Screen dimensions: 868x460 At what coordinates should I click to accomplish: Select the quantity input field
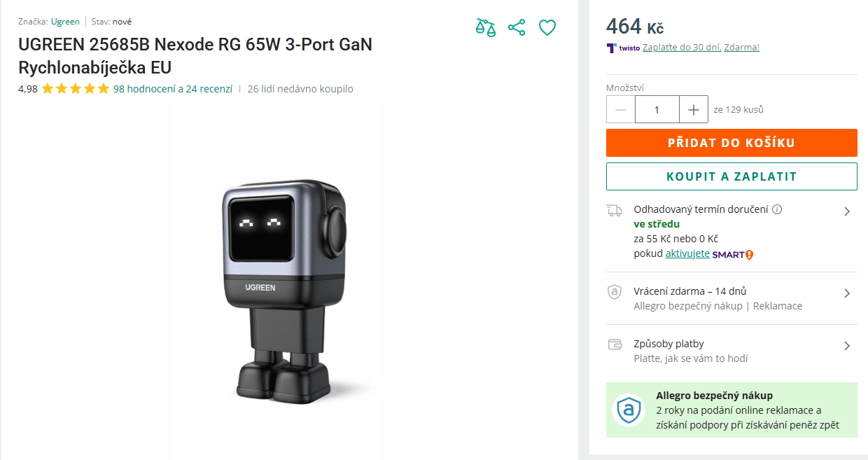[657, 109]
